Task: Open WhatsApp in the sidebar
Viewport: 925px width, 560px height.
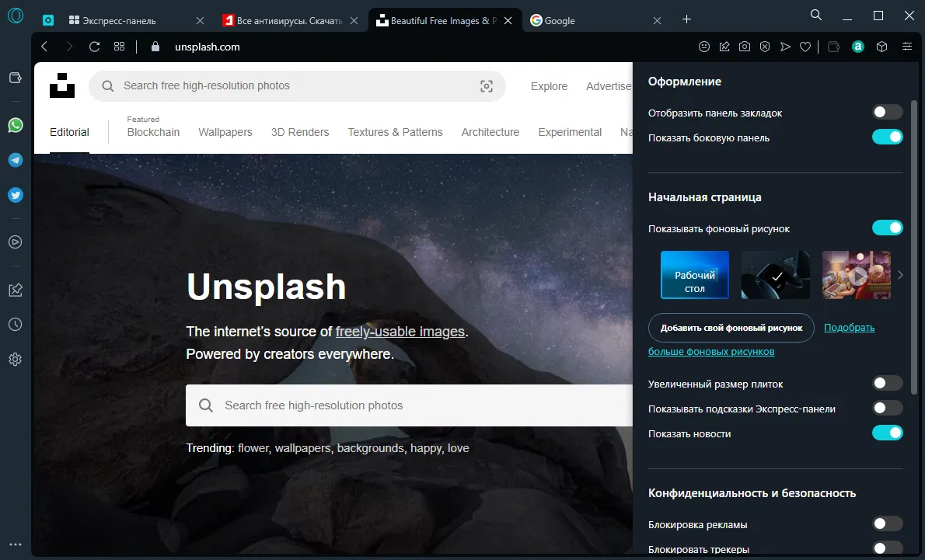Action: [x=16, y=125]
